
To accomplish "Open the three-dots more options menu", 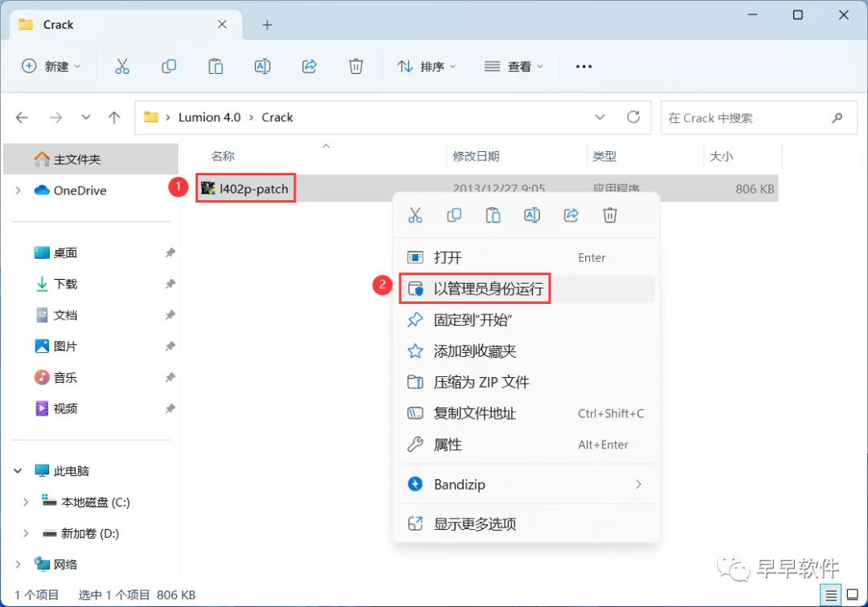I will 583,67.
